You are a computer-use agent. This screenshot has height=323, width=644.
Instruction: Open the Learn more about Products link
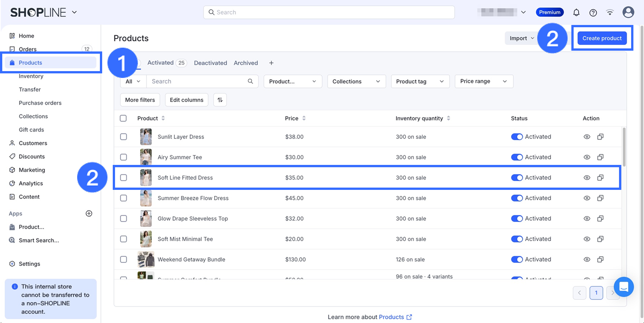coord(391,317)
